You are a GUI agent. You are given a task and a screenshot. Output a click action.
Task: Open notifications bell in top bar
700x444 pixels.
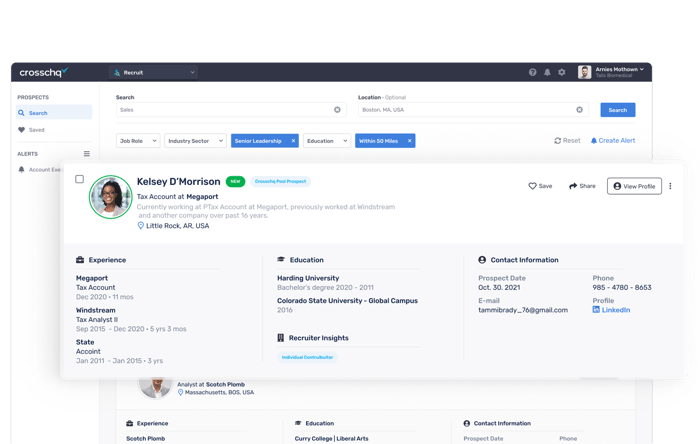[547, 72]
